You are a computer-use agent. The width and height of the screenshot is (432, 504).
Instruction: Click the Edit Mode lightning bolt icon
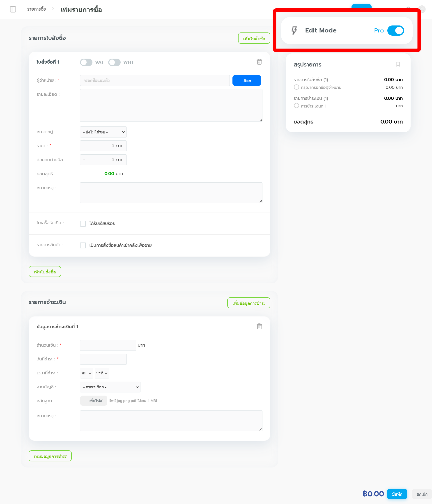pos(294,30)
